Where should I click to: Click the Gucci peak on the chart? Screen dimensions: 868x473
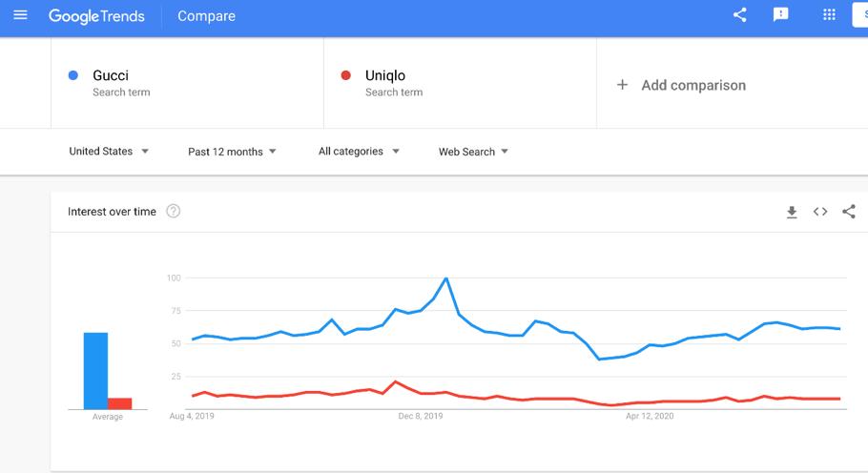pos(446,278)
